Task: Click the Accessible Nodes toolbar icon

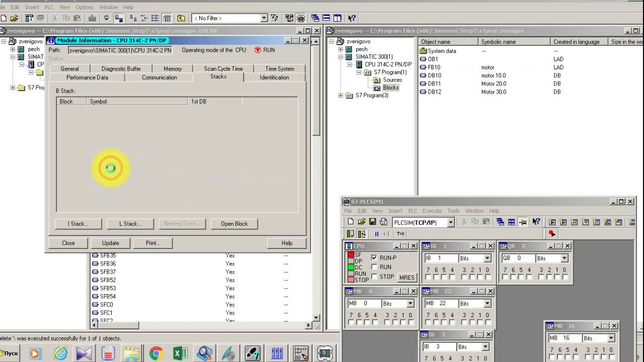Action: [x=29, y=18]
